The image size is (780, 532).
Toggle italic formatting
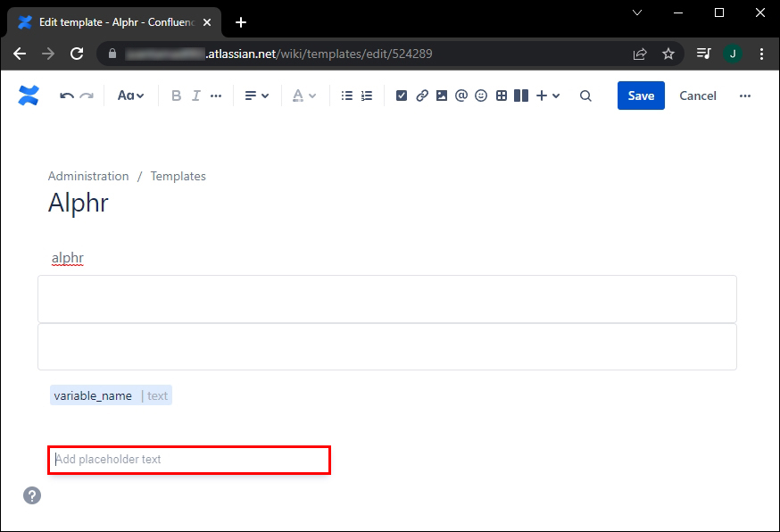click(196, 96)
